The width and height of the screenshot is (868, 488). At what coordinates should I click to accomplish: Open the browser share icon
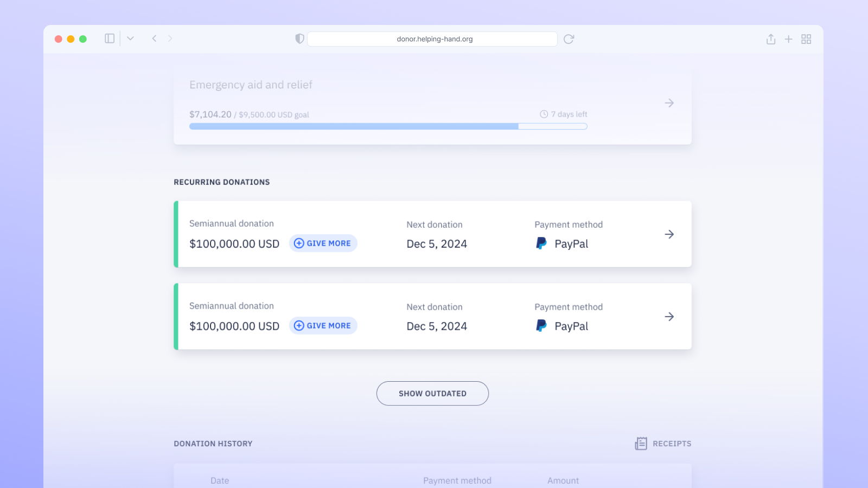click(x=770, y=39)
